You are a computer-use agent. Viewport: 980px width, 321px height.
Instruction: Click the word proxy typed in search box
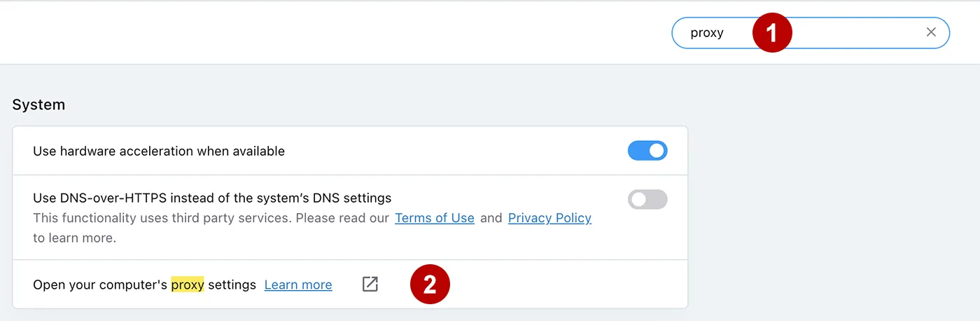707,33
